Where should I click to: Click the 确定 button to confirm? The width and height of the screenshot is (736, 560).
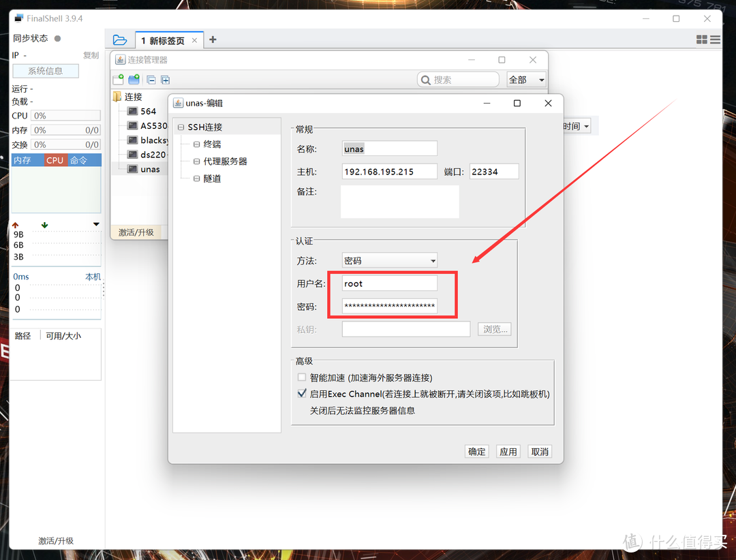[476, 451]
